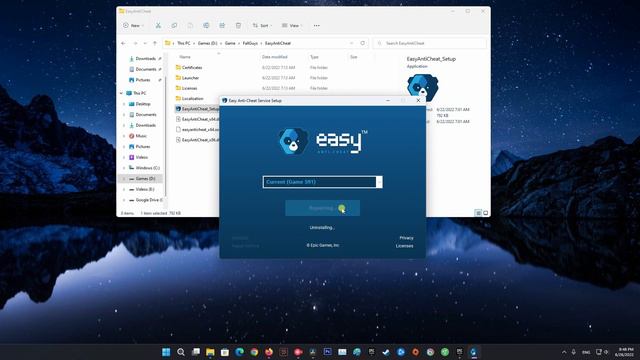Expand the Windows (C:) tree node
This screenshot has height=360, width=640.
pos(124,168)
